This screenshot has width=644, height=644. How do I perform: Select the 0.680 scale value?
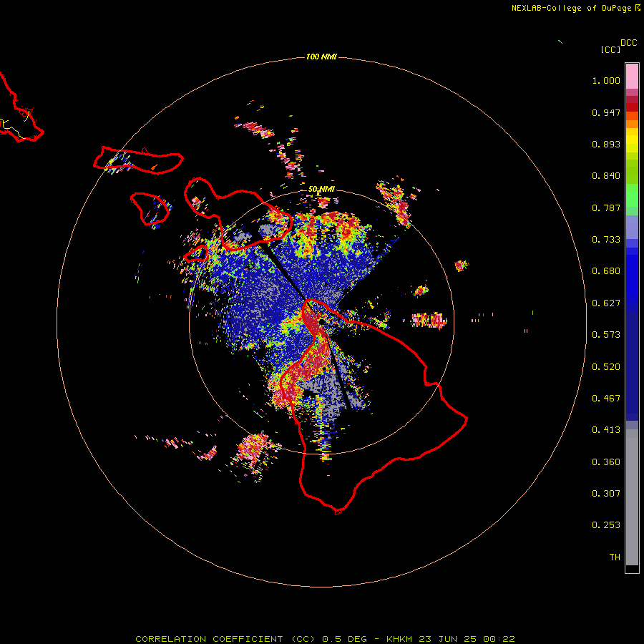click(606, 271)
